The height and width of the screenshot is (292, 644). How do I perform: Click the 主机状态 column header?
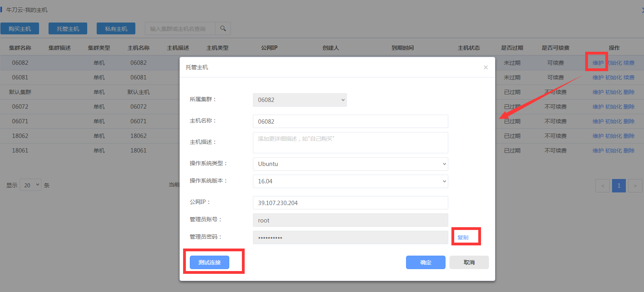pos(469,48)
